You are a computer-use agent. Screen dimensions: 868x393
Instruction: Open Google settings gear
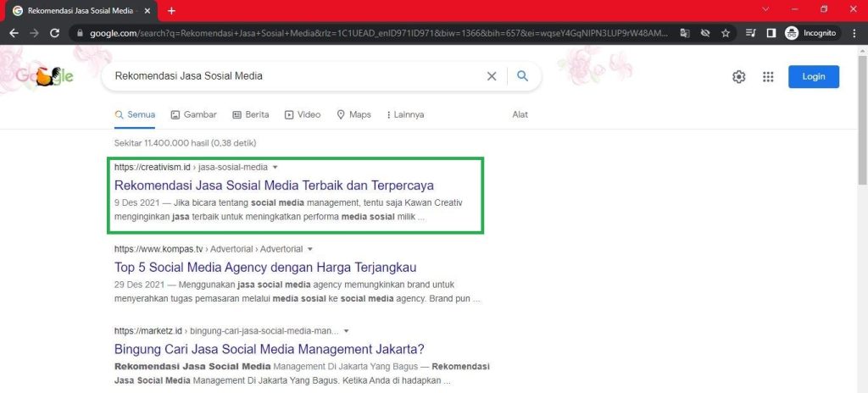[x=738, y=77]
